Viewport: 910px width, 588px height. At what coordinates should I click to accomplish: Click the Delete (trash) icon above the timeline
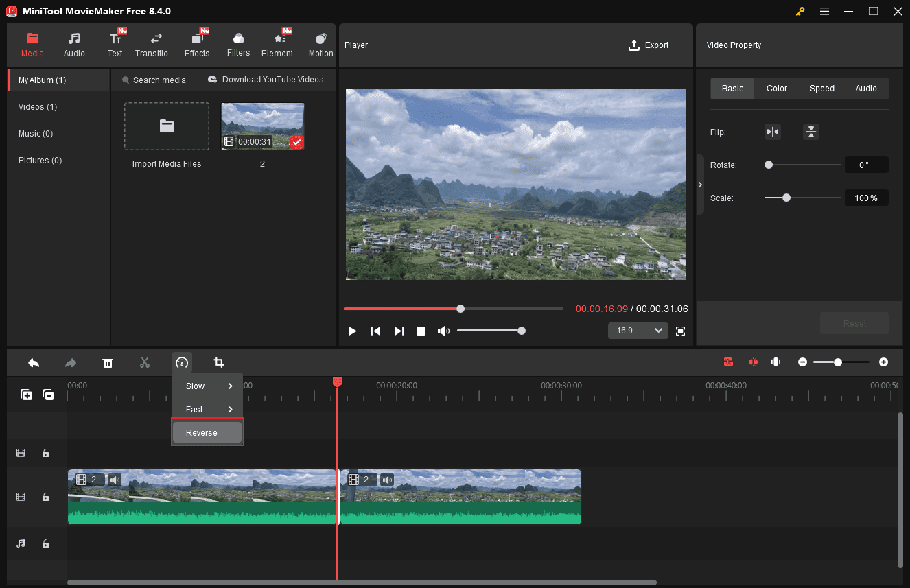pos(108,362)
